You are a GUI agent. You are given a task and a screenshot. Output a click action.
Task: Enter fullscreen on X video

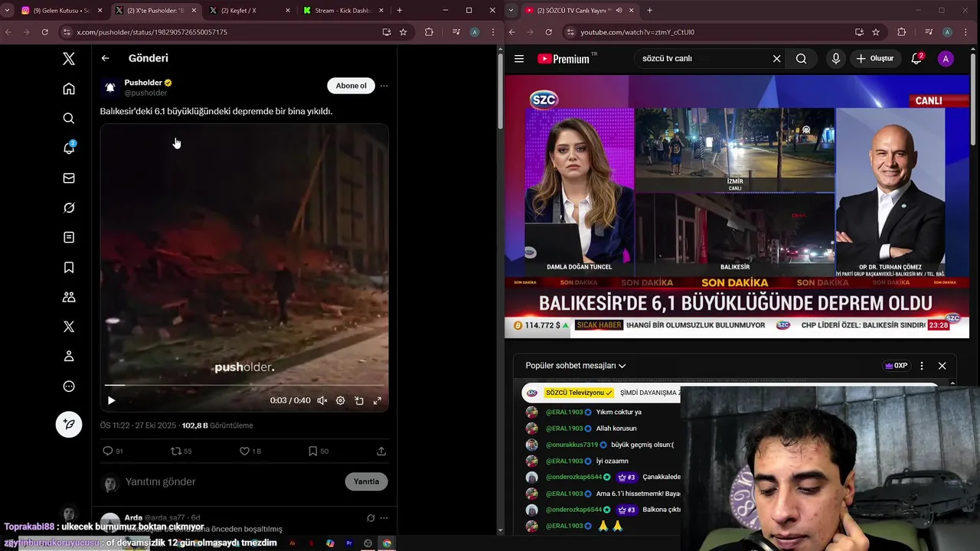point(377,400)
